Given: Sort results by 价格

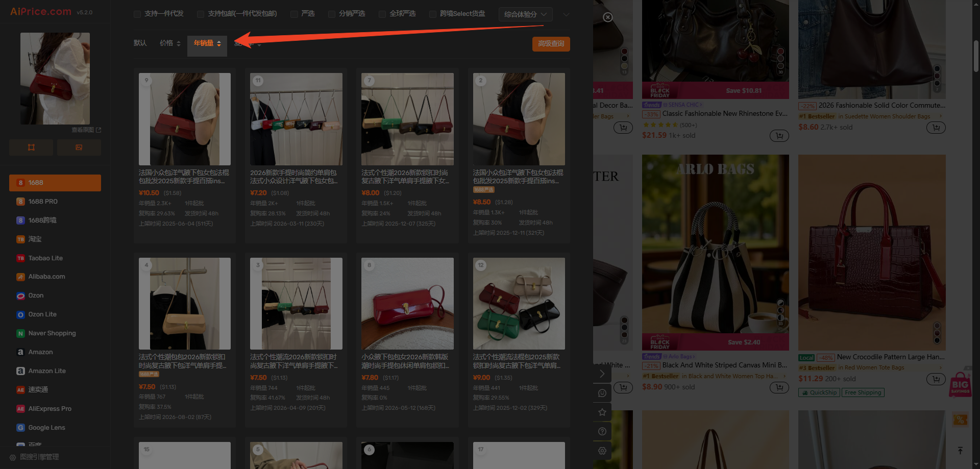Looking at the screenshot, I should pos(170,43).
